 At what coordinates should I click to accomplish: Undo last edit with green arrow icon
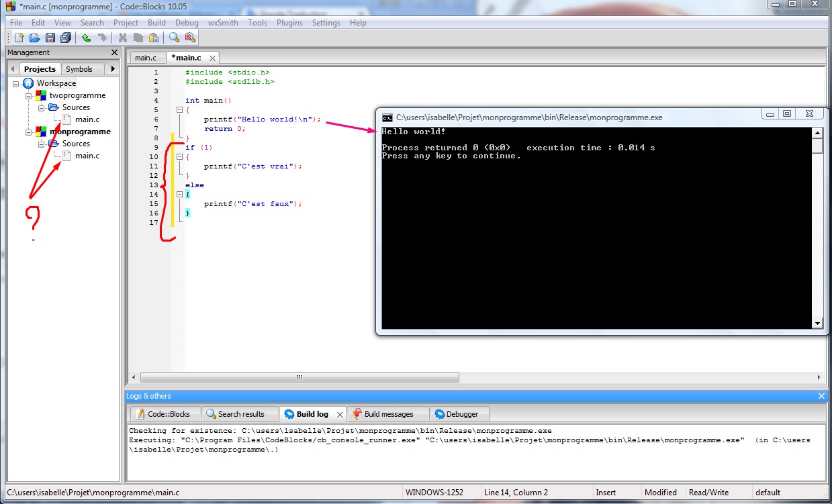click(87, 38)
